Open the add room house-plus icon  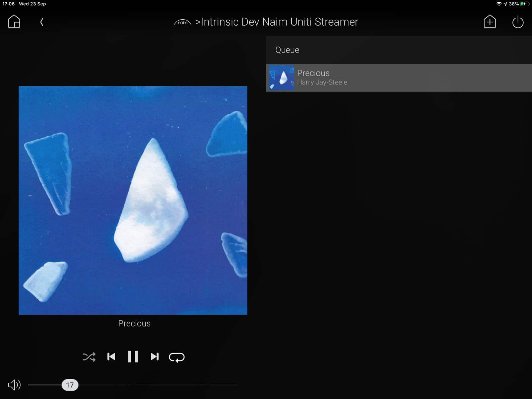tap(489, 22)
